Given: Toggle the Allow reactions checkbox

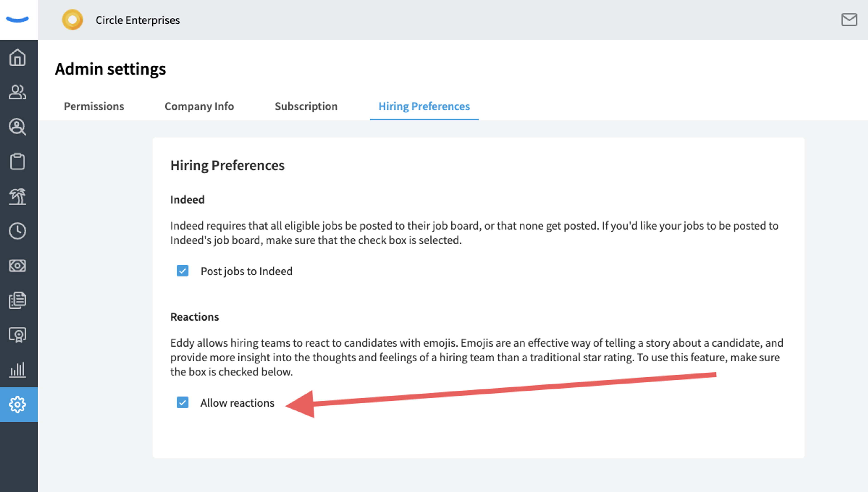Looking at the screenshot, I should pyautogui.click(x=183, y=403).
